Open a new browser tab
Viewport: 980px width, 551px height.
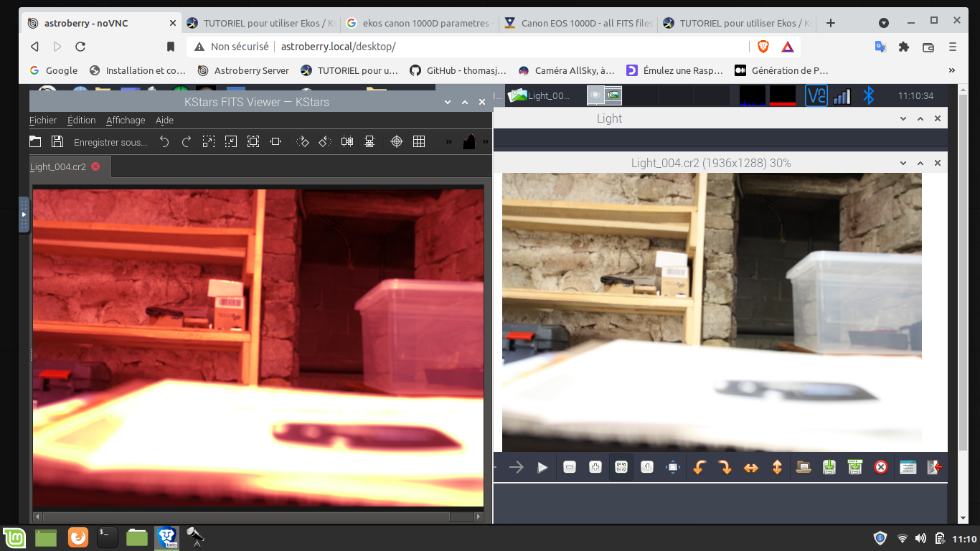click(x=831, y=23)
